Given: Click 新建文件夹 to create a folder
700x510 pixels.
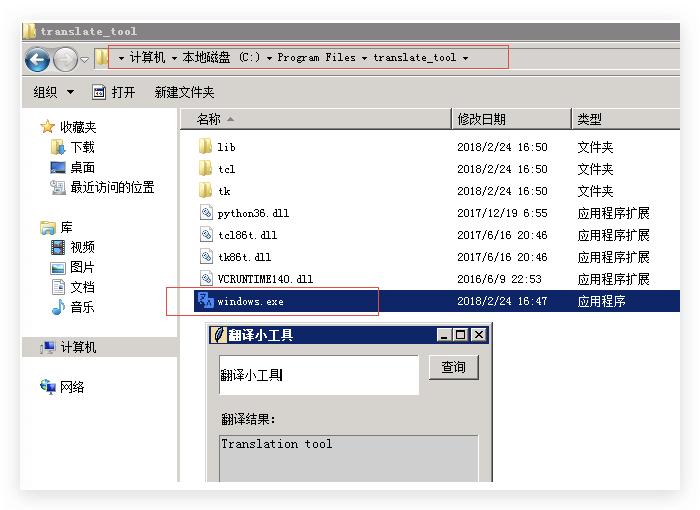Looking at the screenshot, I should [x=184, y=92].
